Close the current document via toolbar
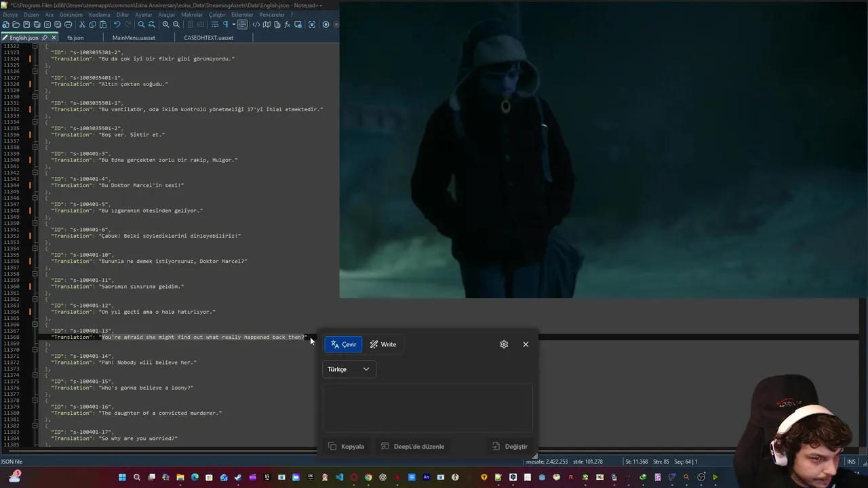This screenshot has width=868, height=488. pos(47,24)
